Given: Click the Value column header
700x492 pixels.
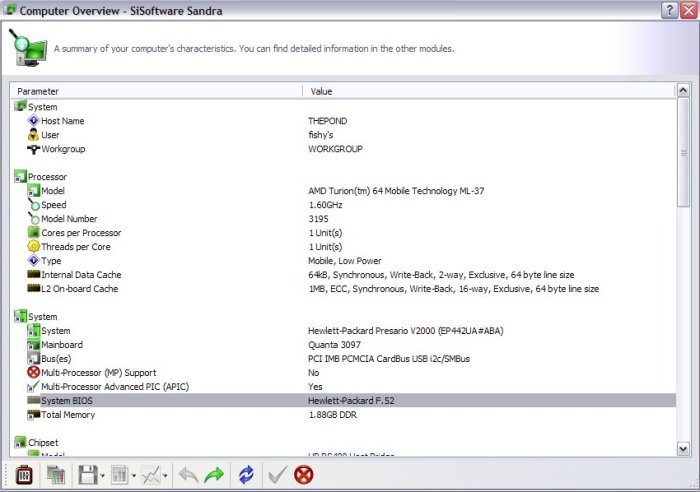Looking at the screenshot, I should (x=489, y=91).
